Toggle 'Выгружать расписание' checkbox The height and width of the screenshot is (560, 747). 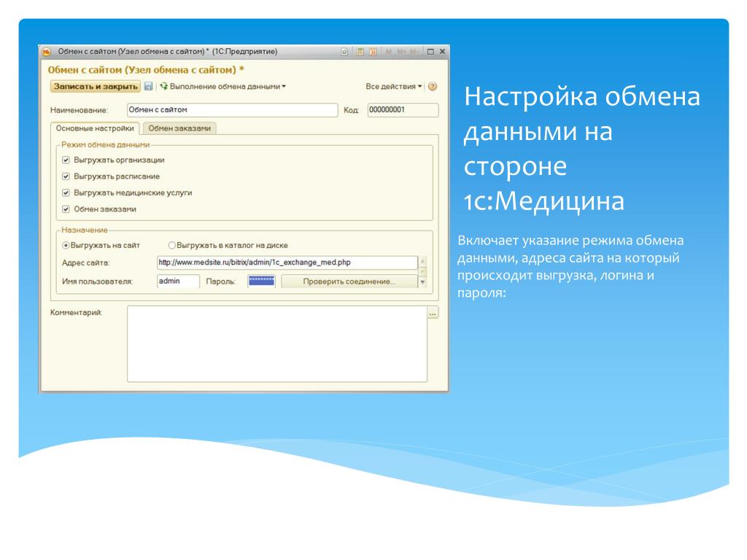click(66, 176)
